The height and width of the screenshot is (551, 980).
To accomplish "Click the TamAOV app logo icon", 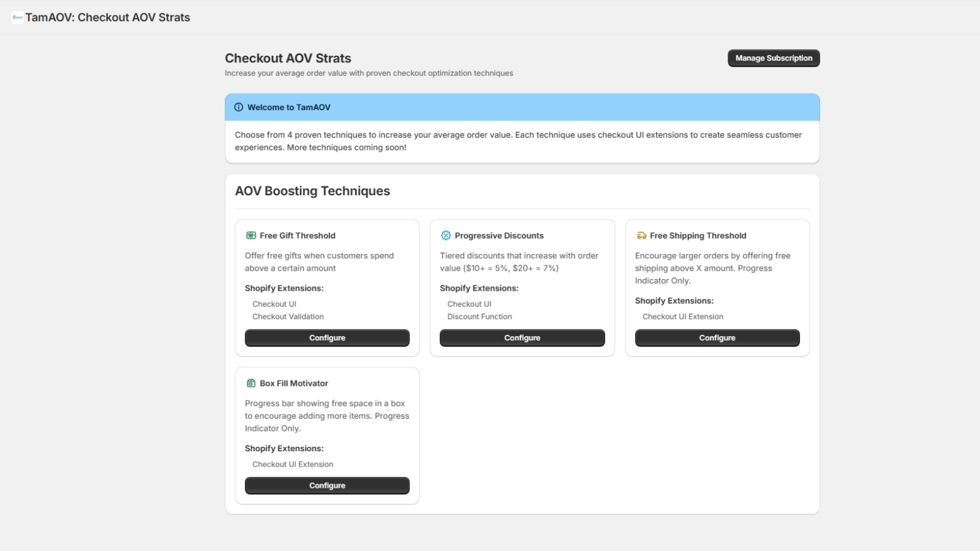I will click(17, 17).
